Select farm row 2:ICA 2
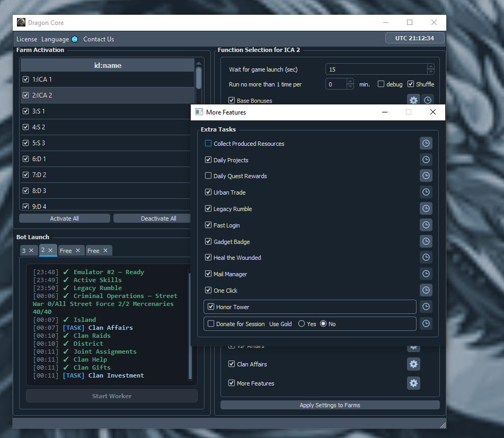 tap(108, 95)
